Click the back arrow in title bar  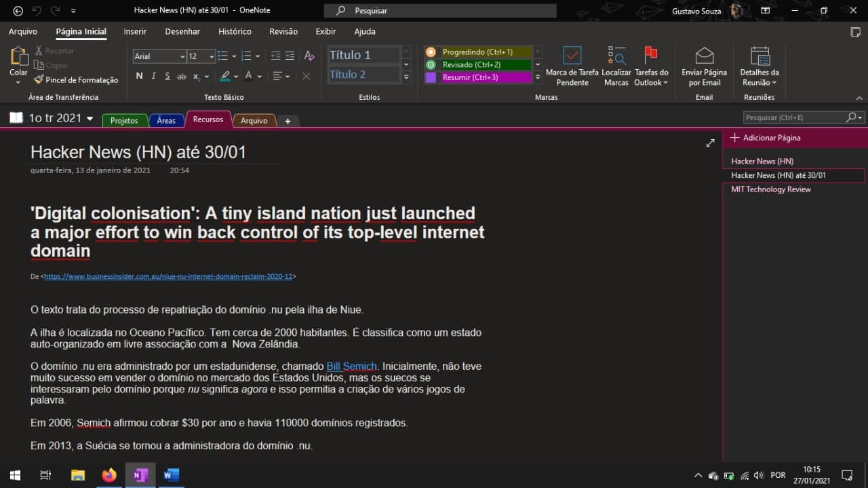(18, 11)
